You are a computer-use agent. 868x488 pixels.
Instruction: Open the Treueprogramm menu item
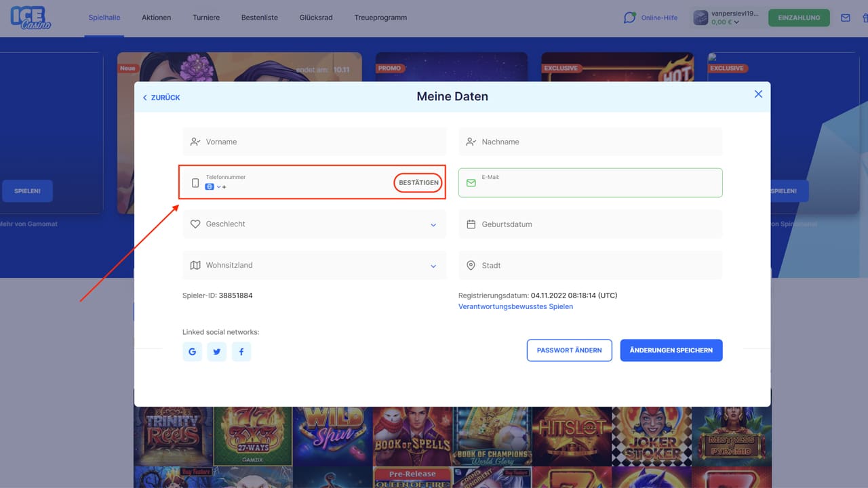[x=380, y=18]
